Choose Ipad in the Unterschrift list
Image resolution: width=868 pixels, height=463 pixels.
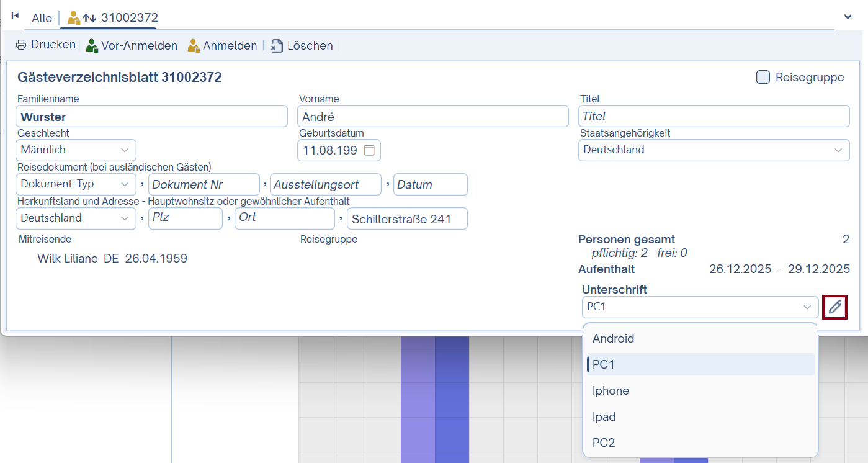coord(604,417)
